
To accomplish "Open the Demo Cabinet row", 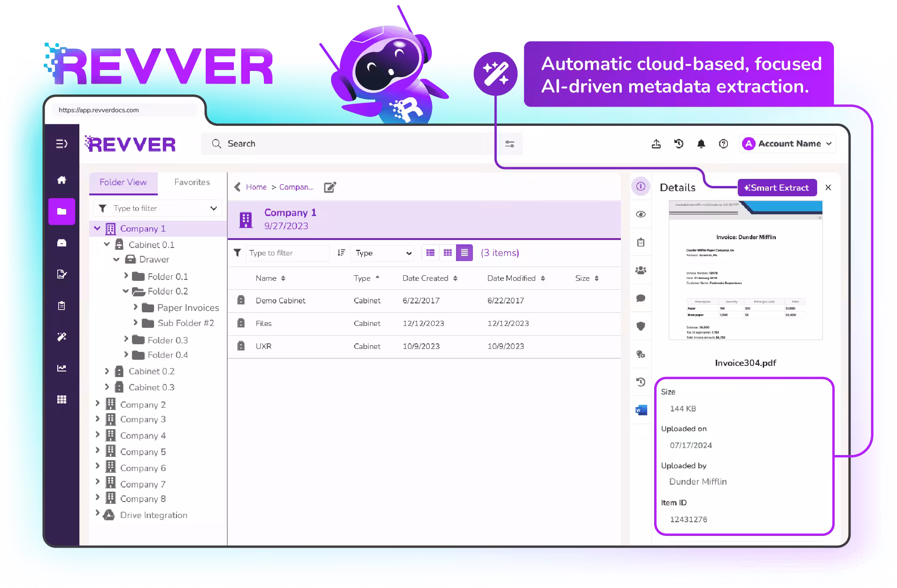I will point(424,301).
